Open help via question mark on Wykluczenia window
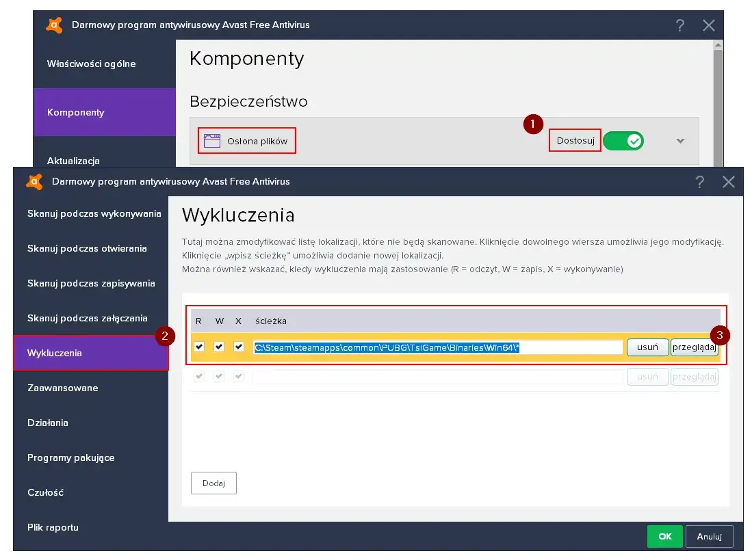This screenshot has height=560, width=752. (699, 181)
